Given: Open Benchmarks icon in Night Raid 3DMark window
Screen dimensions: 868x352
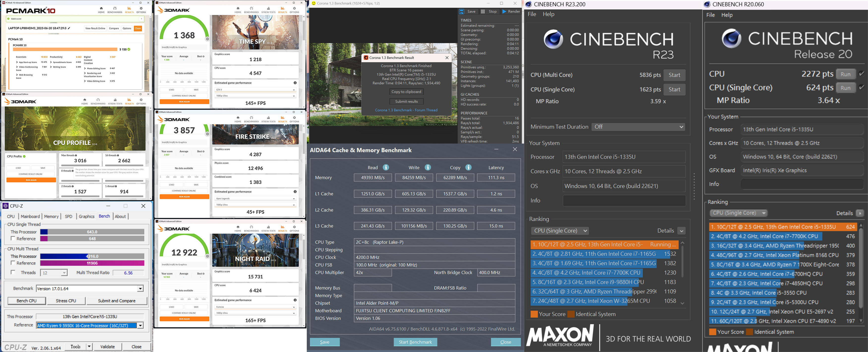Looking at the screenshot, I should click(251, 227).
